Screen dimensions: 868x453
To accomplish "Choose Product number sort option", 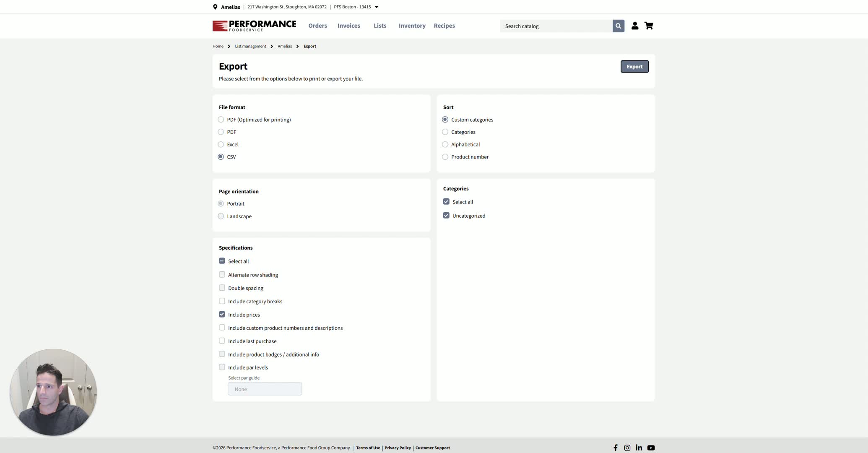I will pos(445,157).
